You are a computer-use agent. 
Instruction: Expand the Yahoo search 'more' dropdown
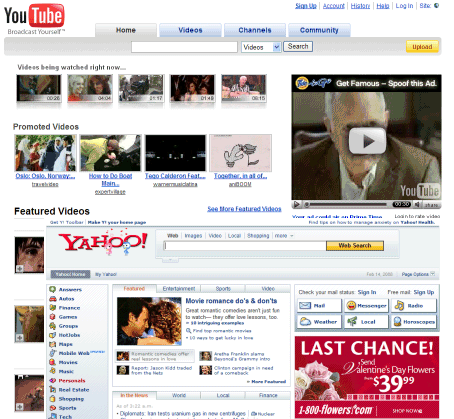[x=284, y=236]
